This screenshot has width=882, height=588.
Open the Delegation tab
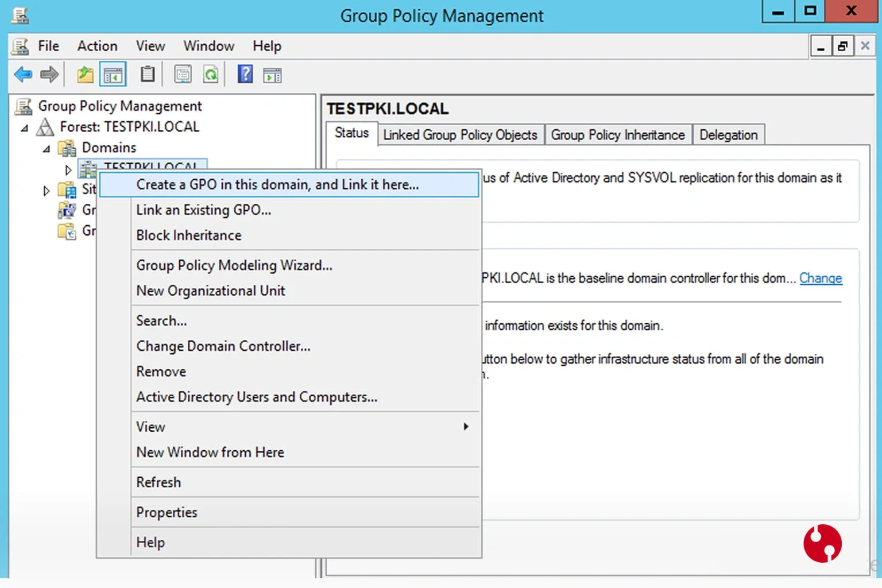click(729, 135)
